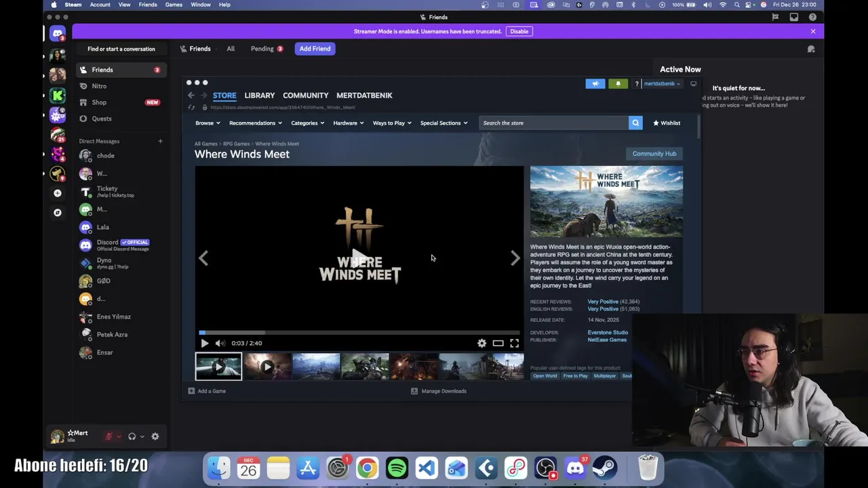Expand the Ways to Play menu

tap(392, 123)
